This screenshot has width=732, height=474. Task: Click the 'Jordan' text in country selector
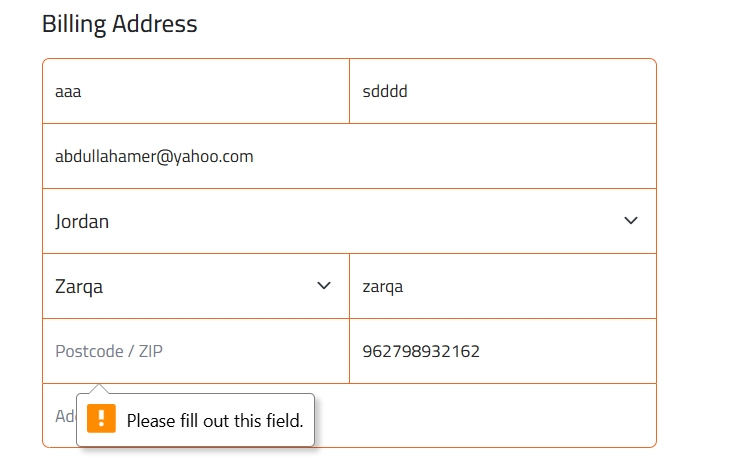(x=82, y=221)
